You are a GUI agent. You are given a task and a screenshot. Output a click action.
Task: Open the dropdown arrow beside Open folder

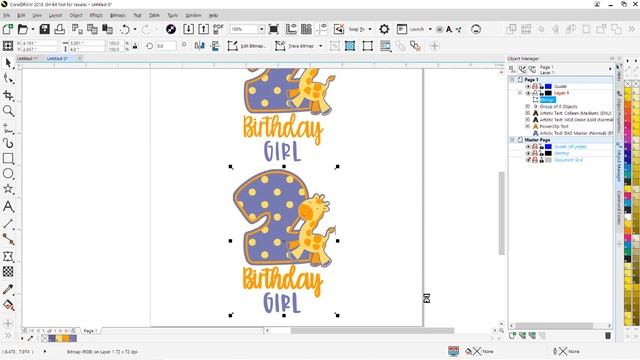tap(33, 29)
